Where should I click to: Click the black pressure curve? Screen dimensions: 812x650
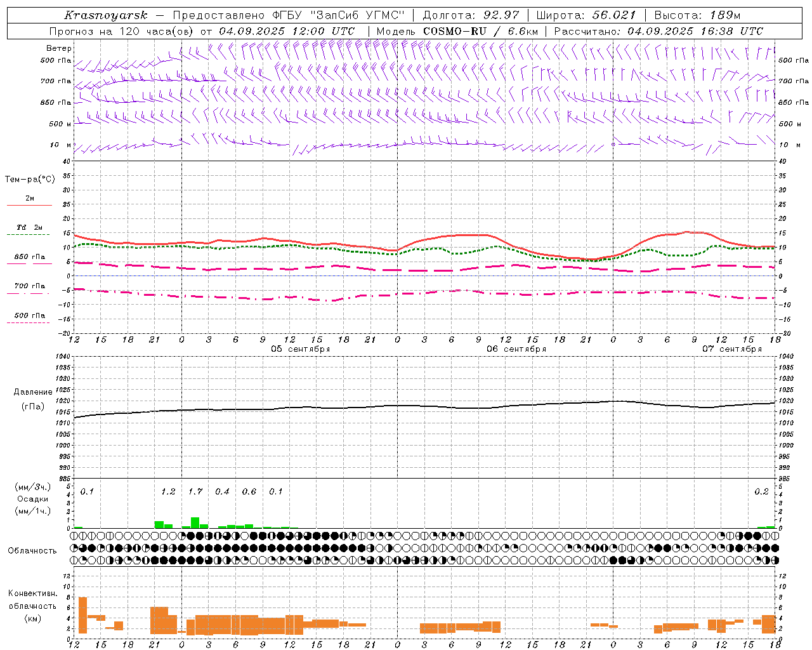tap(425, 406)
